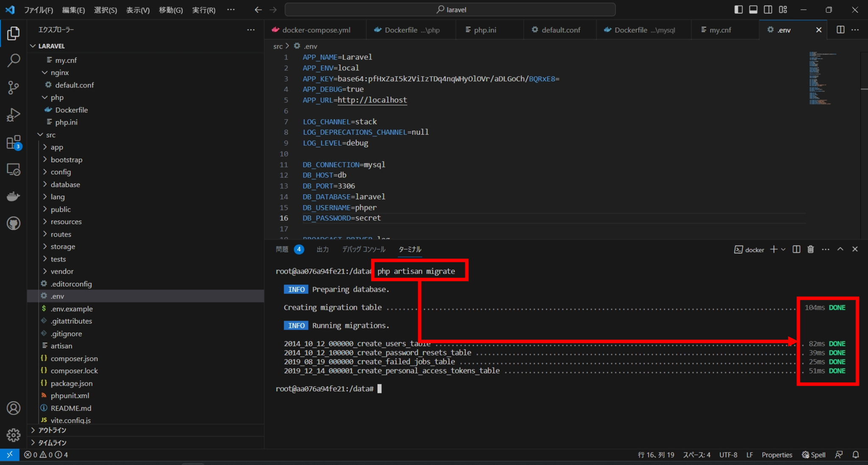Image resolution: width=868 pixels, height=465 pixels.
Task: Toggle the Secondary Side Bar
Action: pyautogui.click(x=768, y=9)
